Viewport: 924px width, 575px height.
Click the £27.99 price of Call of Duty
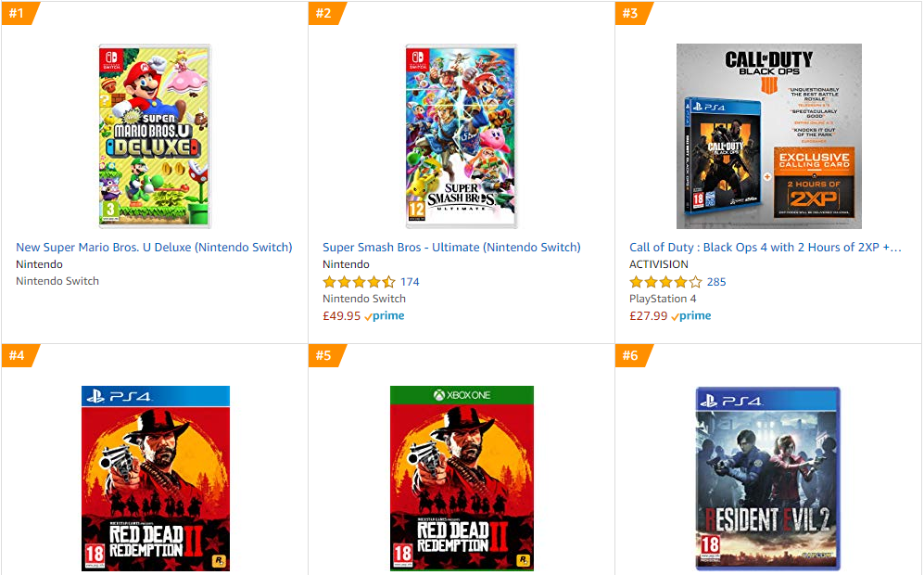[648, 316]
